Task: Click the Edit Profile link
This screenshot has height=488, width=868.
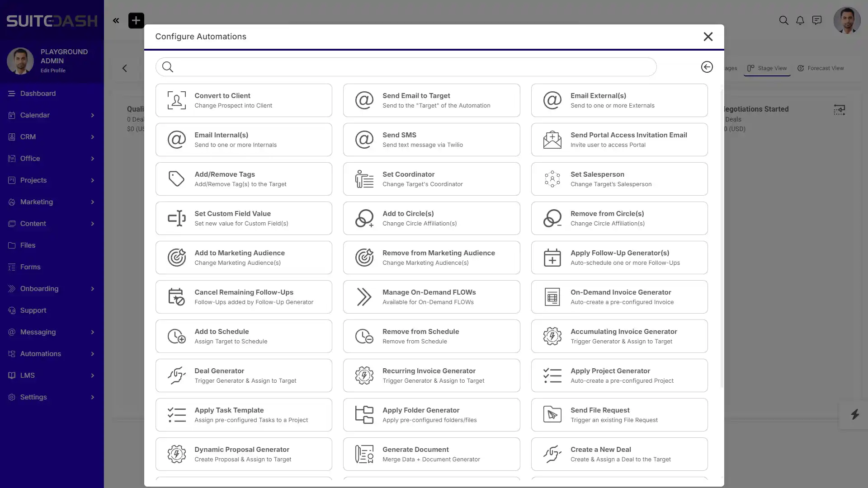Action: [53, 70]
